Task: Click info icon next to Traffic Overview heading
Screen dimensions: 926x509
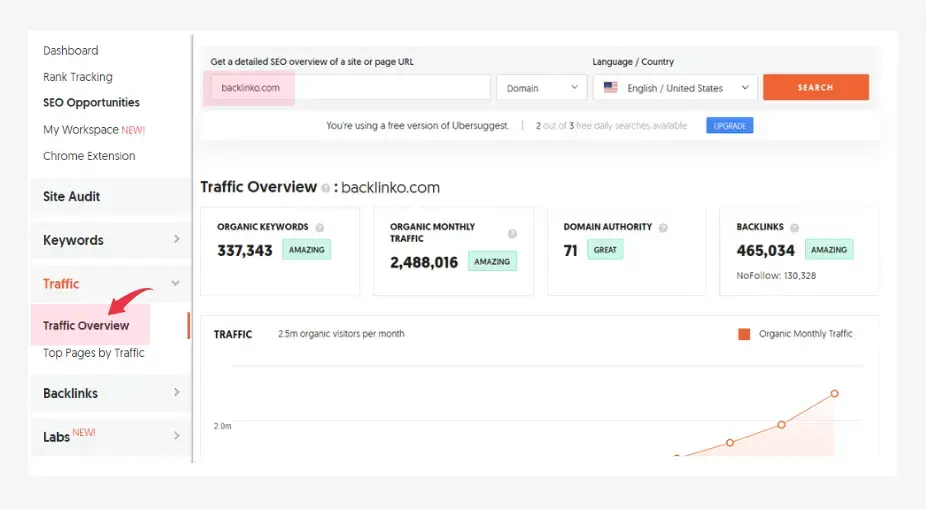Action: (326, 188)
